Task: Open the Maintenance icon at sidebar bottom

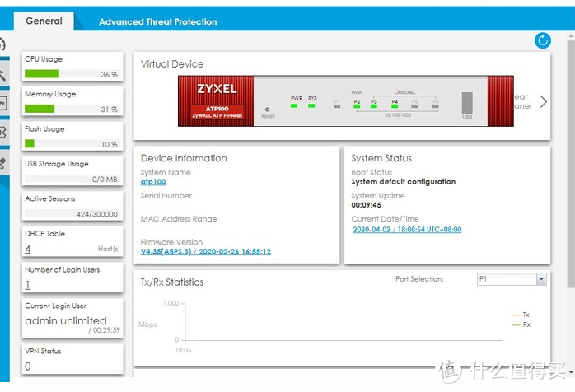Action: point(2,162)
